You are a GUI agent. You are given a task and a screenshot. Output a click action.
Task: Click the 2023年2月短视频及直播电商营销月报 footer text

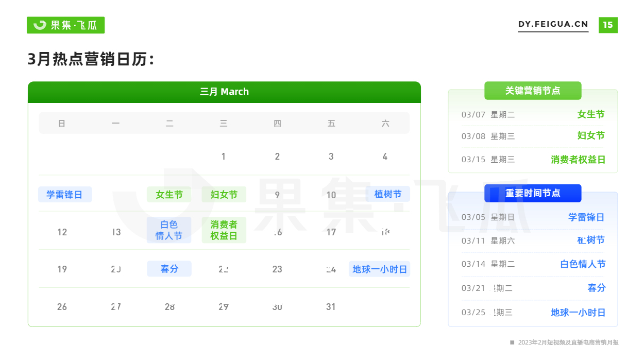click(568, 342)
